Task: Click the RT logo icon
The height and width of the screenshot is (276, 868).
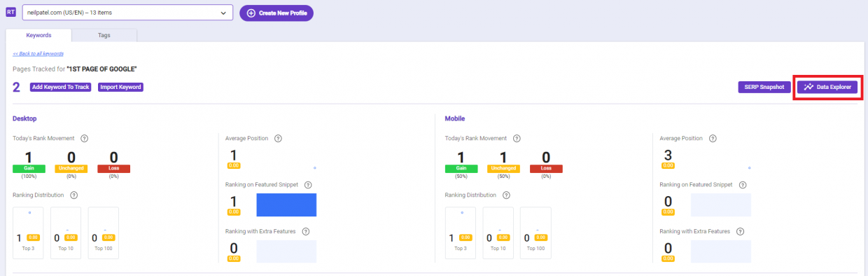Action: pos(10,13)
